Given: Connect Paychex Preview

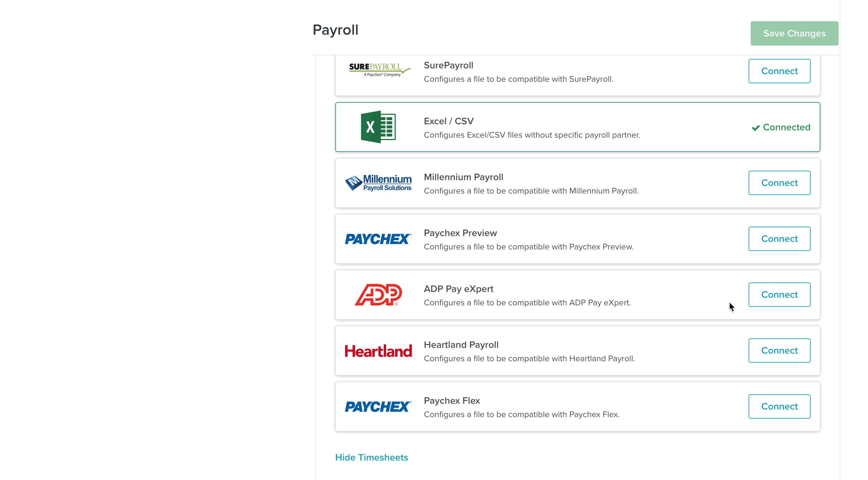Looking at the screenshot, I should [779, 239].
